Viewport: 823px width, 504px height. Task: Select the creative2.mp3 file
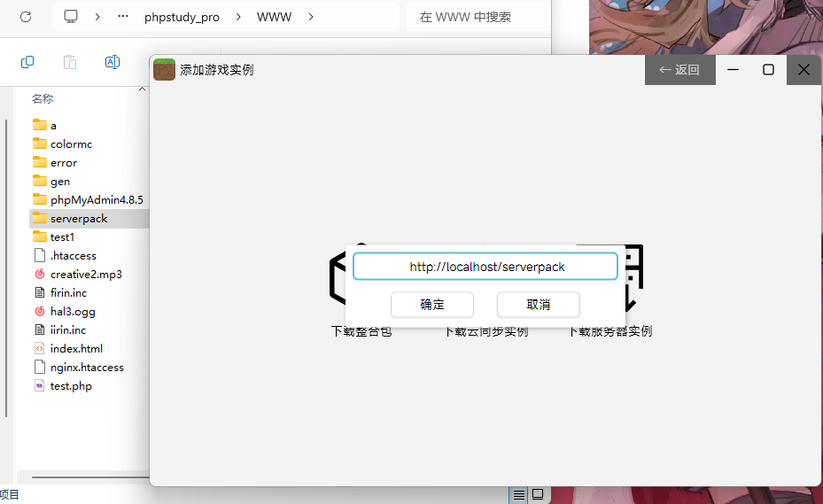[86, 275]
